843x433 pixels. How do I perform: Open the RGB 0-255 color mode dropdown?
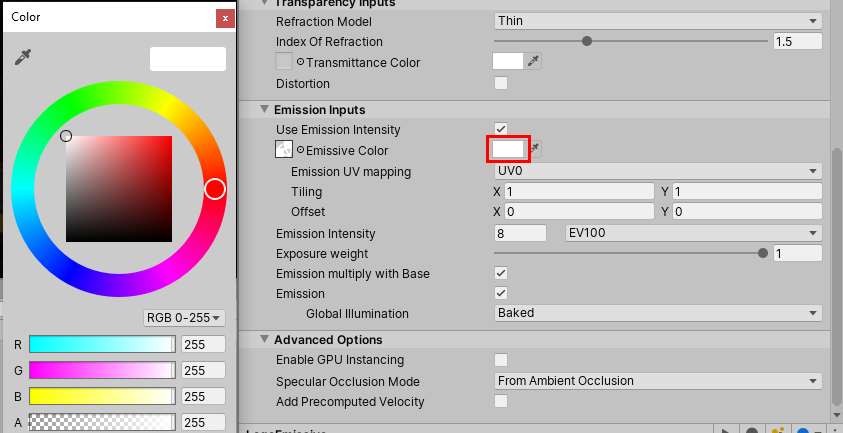184,318
